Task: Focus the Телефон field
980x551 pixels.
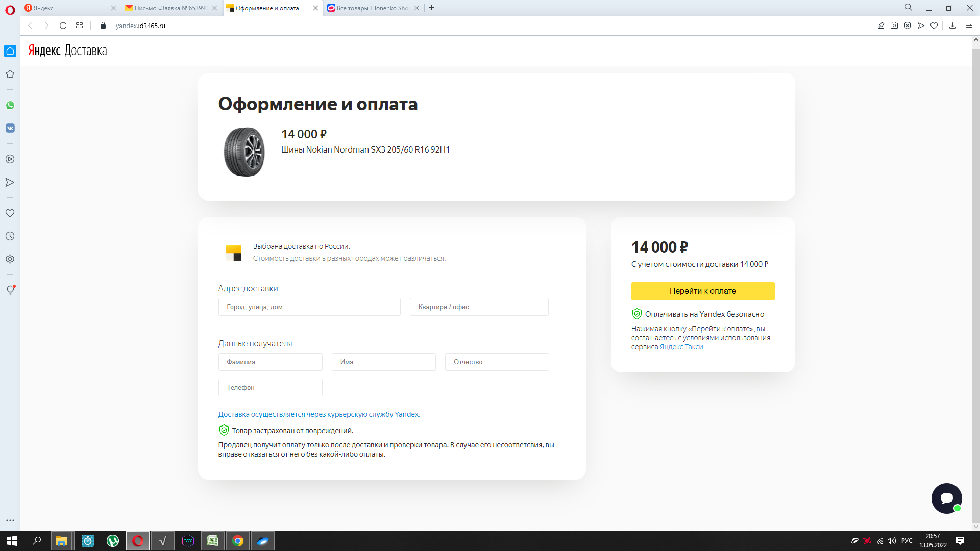Action: (x=271, y=388)
